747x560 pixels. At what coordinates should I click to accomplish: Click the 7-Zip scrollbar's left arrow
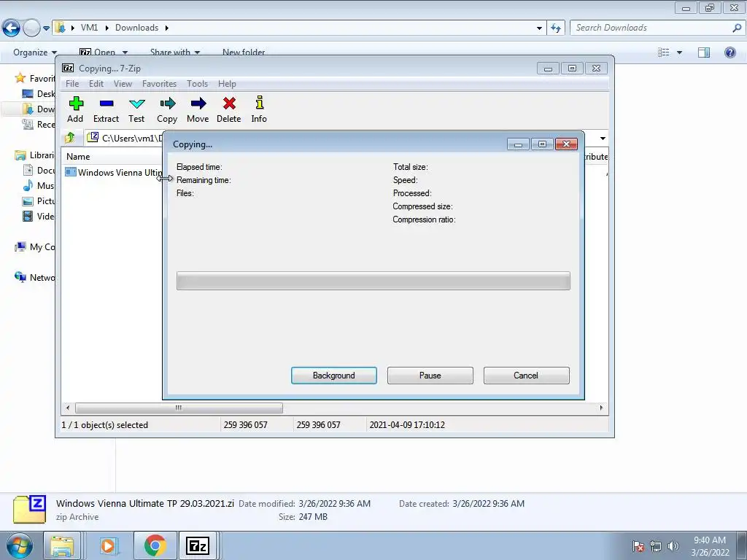[x=68, y=408]
